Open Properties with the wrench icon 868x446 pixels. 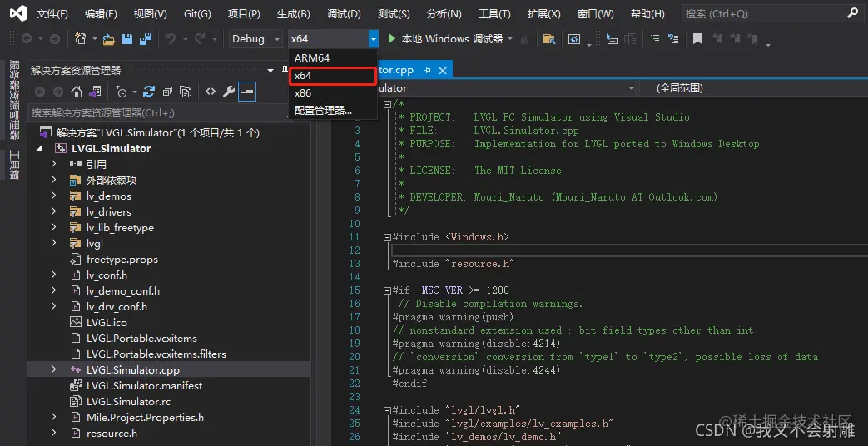229,92
